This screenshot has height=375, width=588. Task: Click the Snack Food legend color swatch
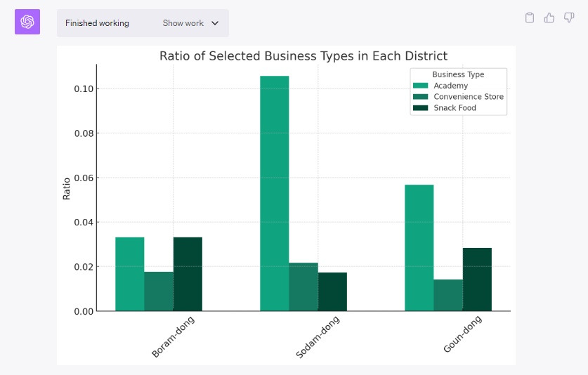[420, 108]
